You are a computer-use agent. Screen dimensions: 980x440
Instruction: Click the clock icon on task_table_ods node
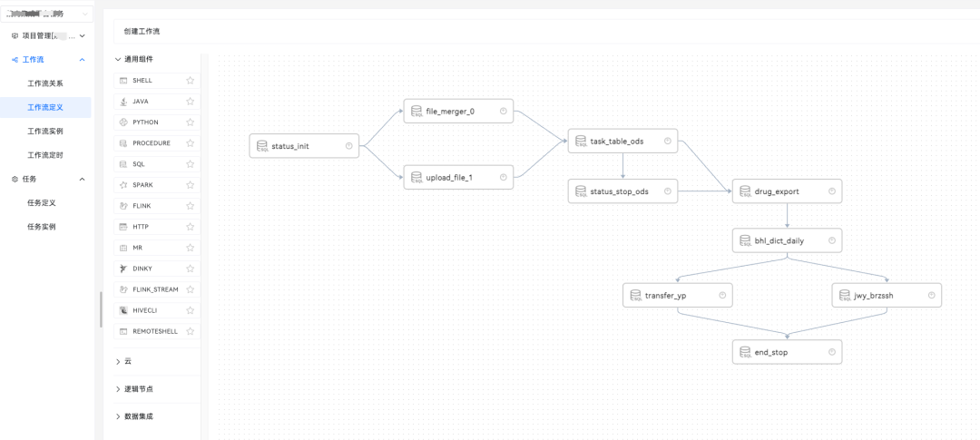click(667, 141)
